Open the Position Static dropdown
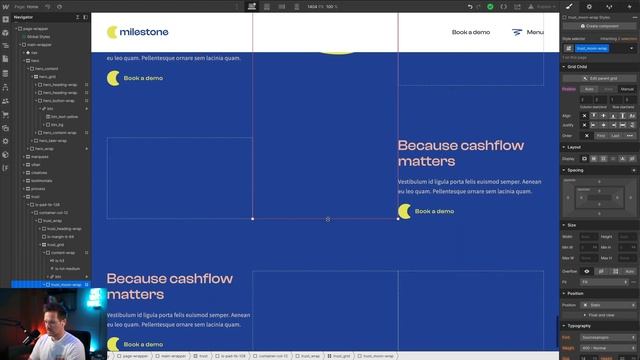The image size is (640, 360). coord(608,305)
